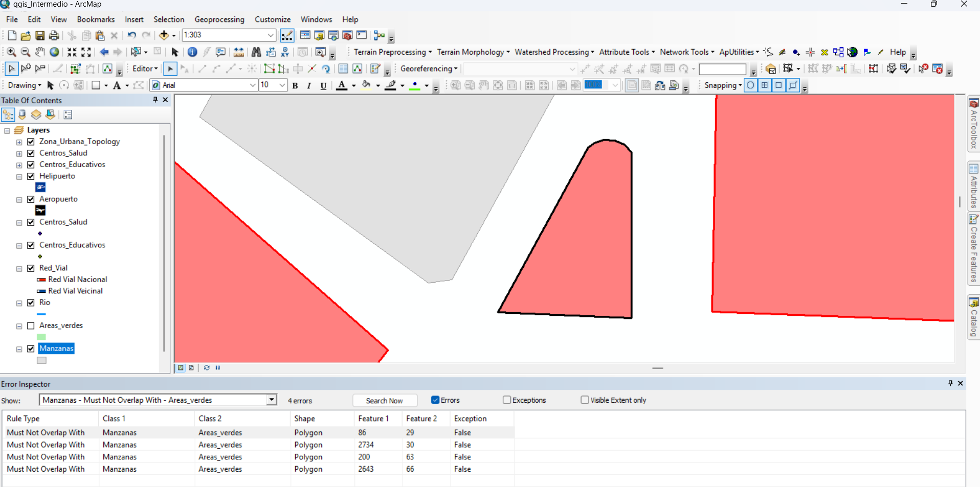Open the map scale dropdown
Screen dimensions: 980x487
point(271,35)
